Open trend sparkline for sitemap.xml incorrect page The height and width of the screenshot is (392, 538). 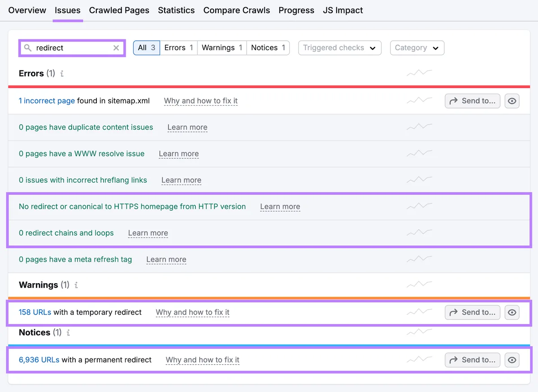pyautogui.click(x=420, y=101)
